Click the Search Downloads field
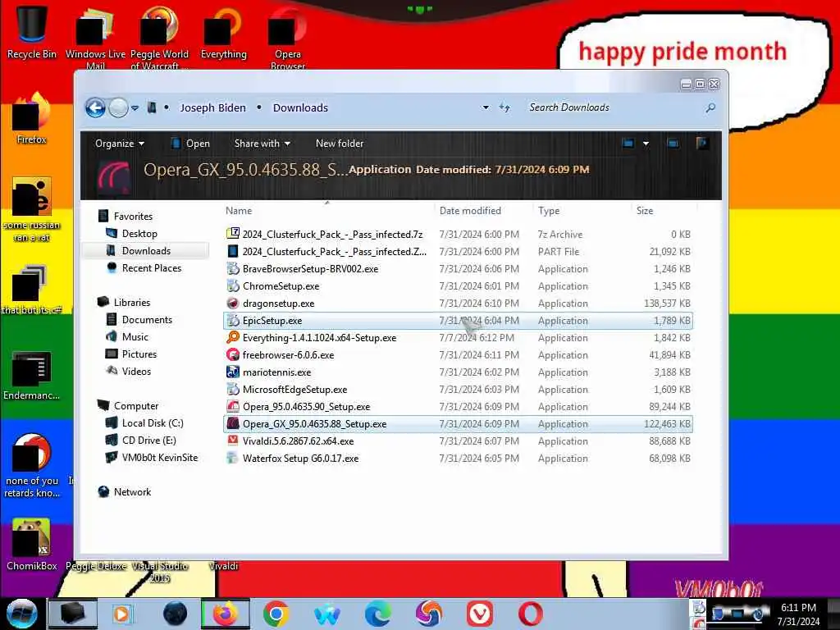The height and width of the screenshot is (630, 840). click(614, 107)
